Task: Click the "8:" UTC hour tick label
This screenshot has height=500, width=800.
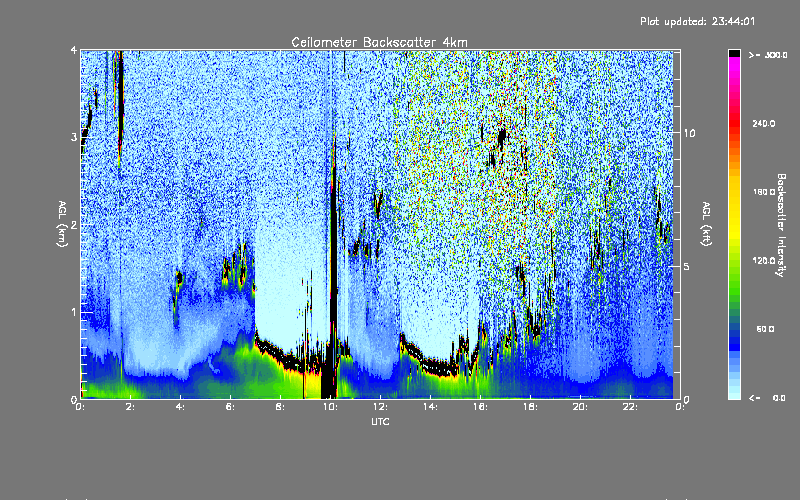Action: pyautogui.click(x=281, y=407)
